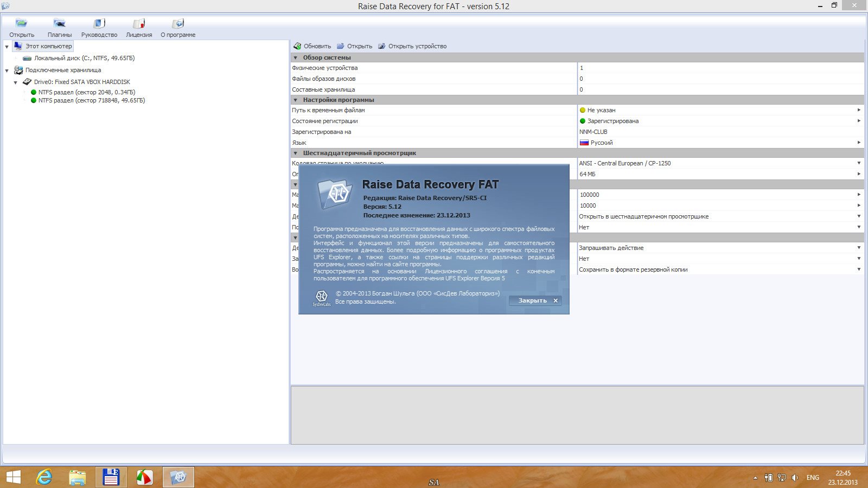Viewport: 868px width, 488px height.
Task: Collapse the Обзор системы section
Action: pos(296,57)
